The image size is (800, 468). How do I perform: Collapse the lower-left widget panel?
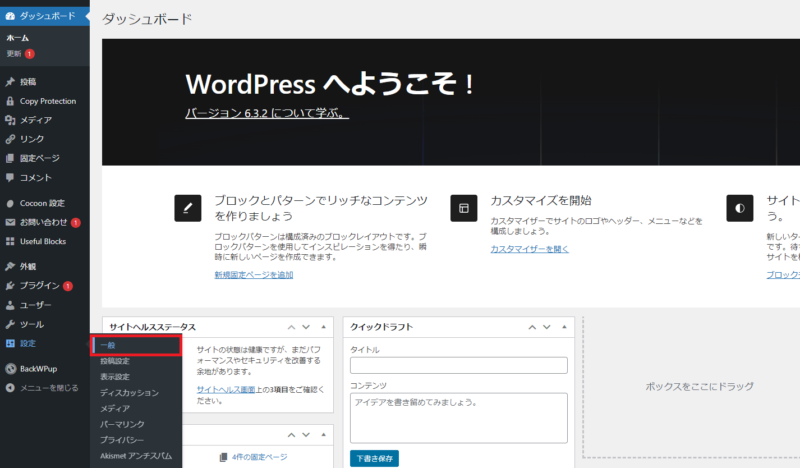(x=323, y=435)
